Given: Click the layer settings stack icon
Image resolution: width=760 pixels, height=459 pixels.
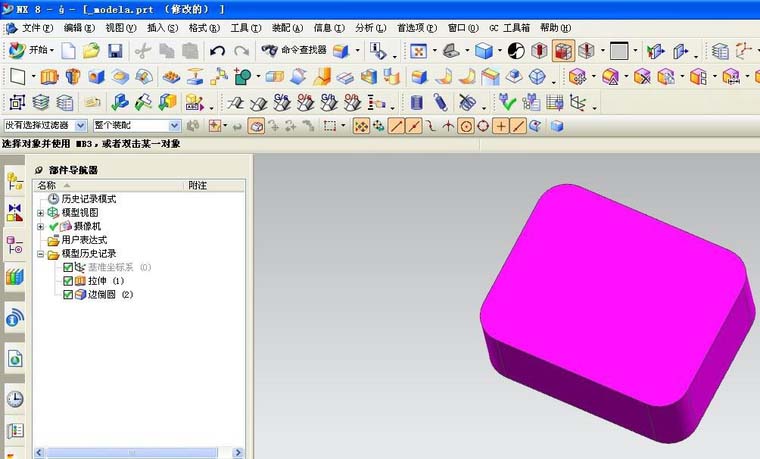Looking at the screenshot, I should pyautogui.click(x=41, y=102).
